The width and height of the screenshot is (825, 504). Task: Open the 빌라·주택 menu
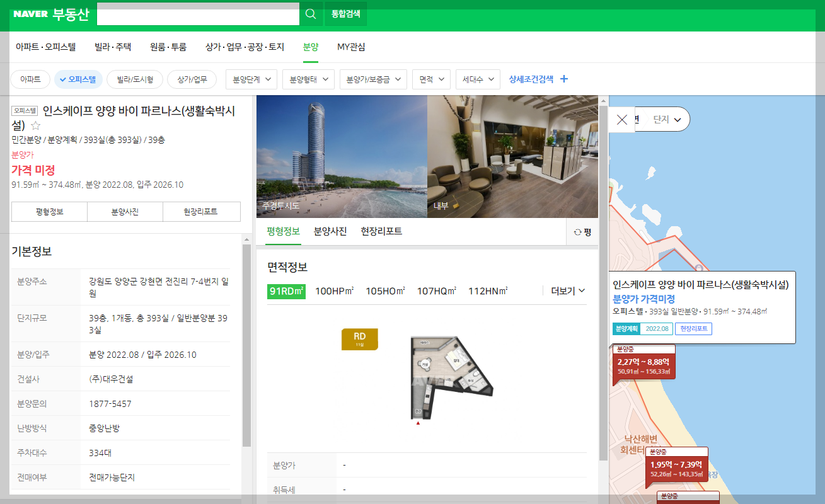113,47
